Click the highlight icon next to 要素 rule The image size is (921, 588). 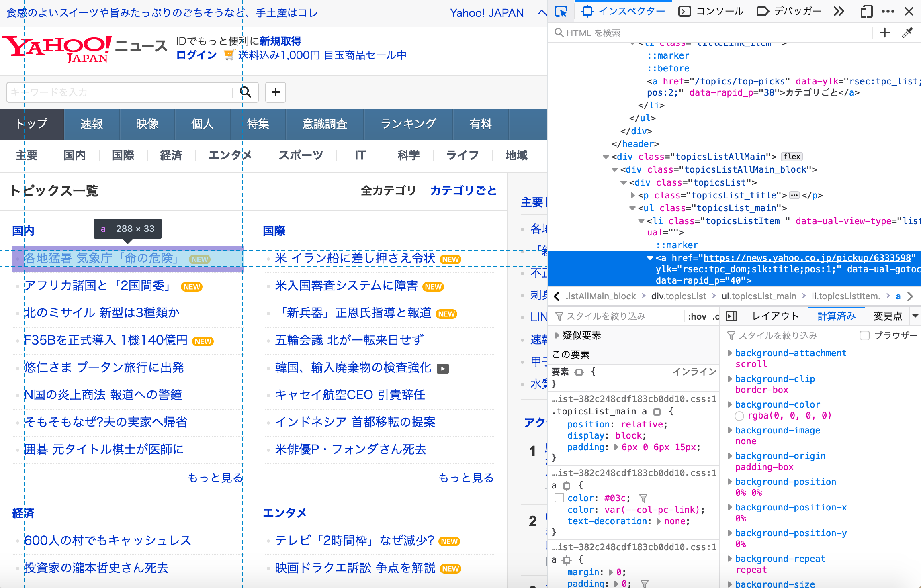tap(579, 372)
